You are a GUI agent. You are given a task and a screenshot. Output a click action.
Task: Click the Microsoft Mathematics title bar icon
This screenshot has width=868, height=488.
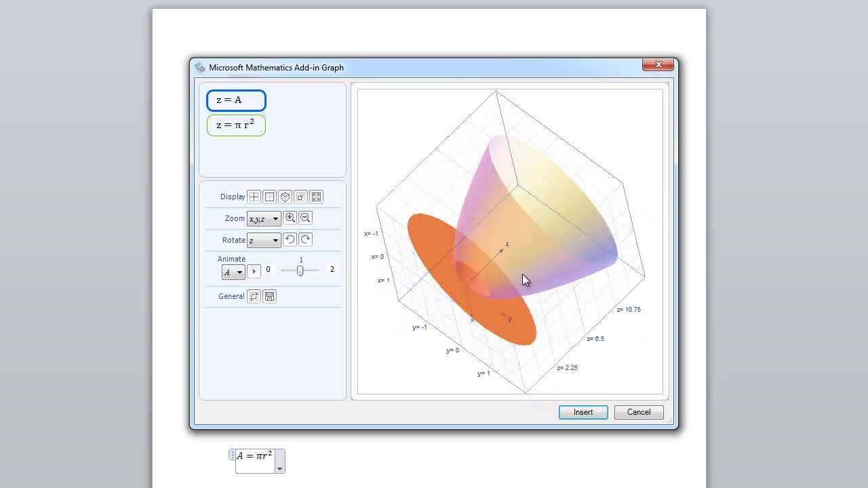click(x=200, y=68)
